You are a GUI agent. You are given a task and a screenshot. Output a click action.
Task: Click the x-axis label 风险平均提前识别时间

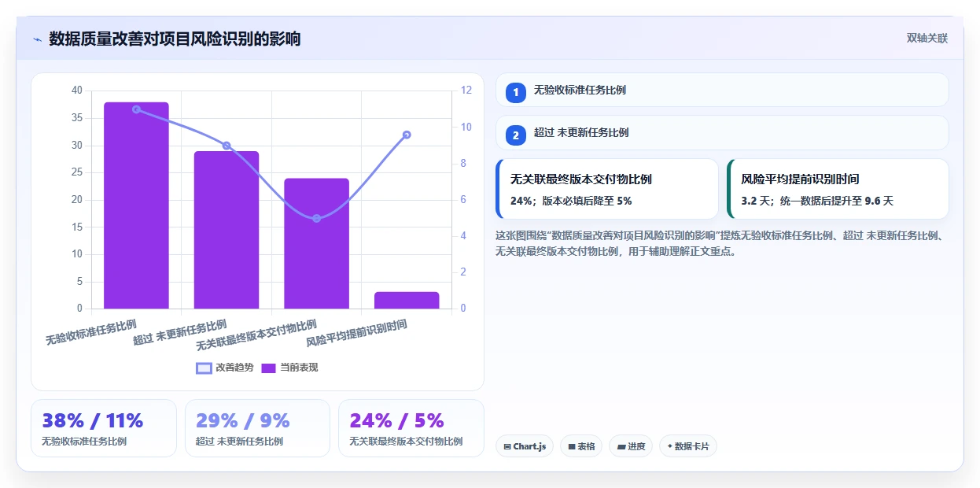coord(357,334)
